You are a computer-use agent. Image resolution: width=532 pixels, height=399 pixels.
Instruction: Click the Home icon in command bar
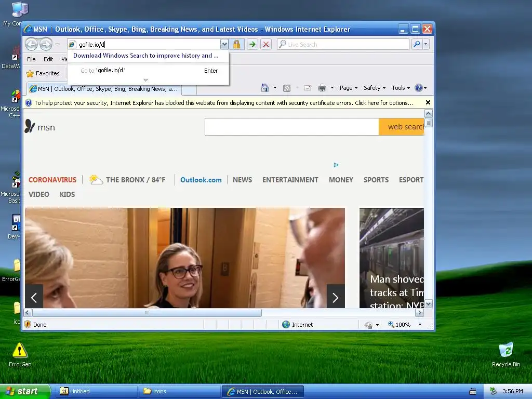pos(265,88)
